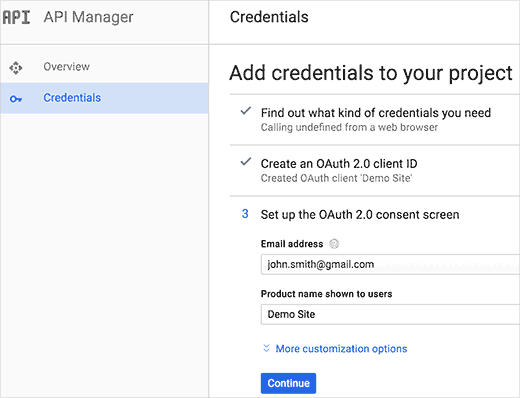Click step 3 number for consent screen
The height and width of the screenshot is (398, 520).
(245, 214)
